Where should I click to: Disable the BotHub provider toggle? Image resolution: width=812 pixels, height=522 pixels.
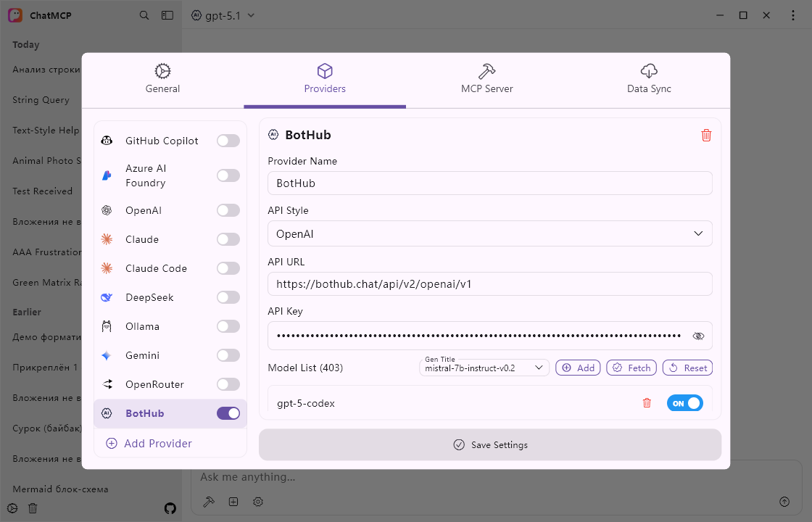point(228,413)
